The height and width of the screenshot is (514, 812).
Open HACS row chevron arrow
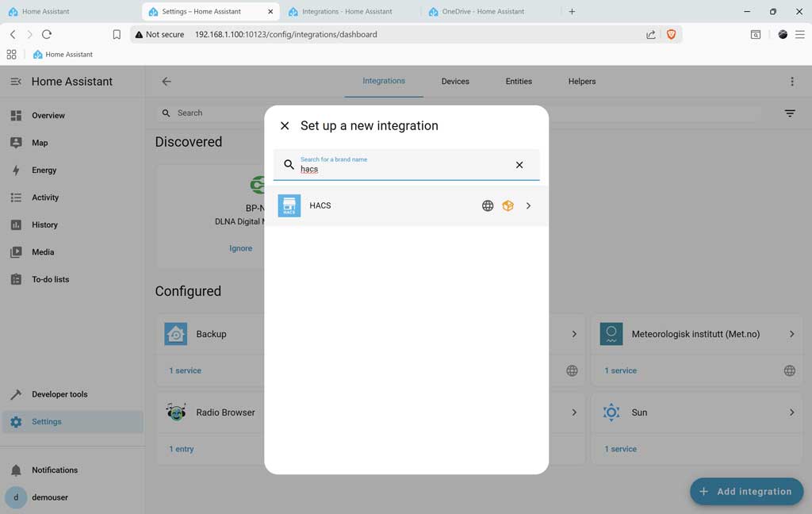click(528, 205)
